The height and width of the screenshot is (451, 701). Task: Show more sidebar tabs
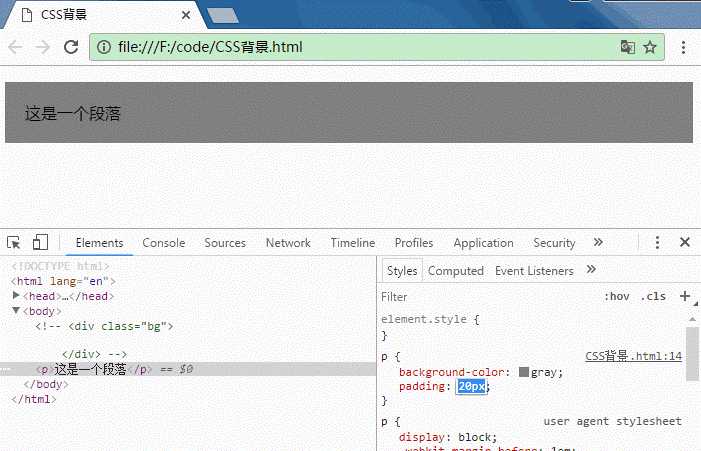click(591, 270)
